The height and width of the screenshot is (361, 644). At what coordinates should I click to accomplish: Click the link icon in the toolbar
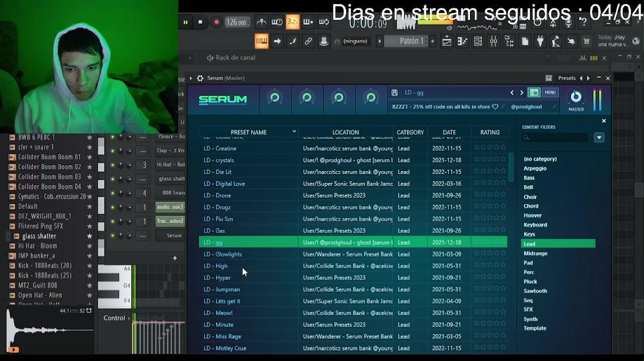pos(308,41)
